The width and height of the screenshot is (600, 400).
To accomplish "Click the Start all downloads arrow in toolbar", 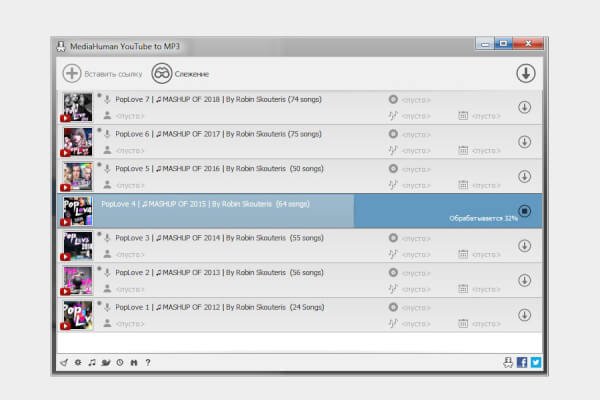I will [x=526, y=73].
